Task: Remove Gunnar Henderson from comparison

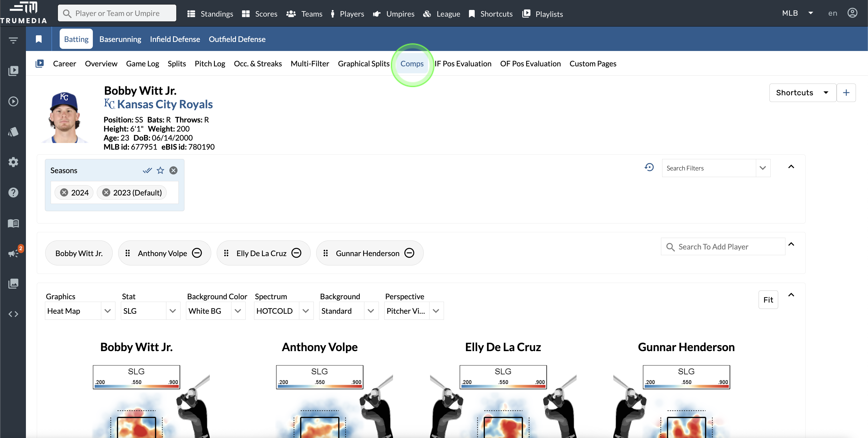Action: (x=409, y=253)
